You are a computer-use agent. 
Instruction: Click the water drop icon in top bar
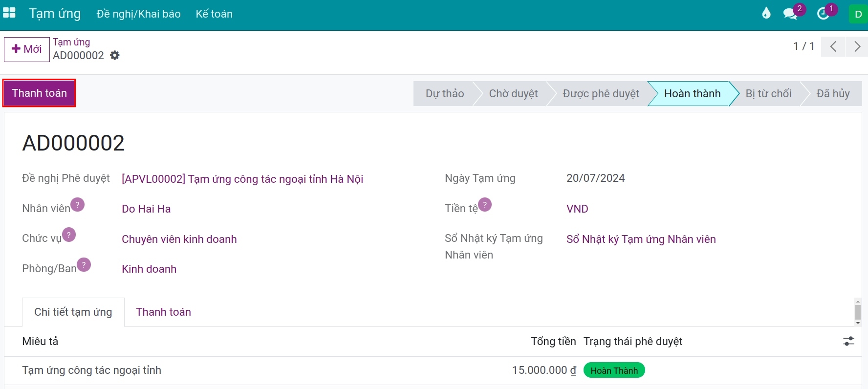766,13
